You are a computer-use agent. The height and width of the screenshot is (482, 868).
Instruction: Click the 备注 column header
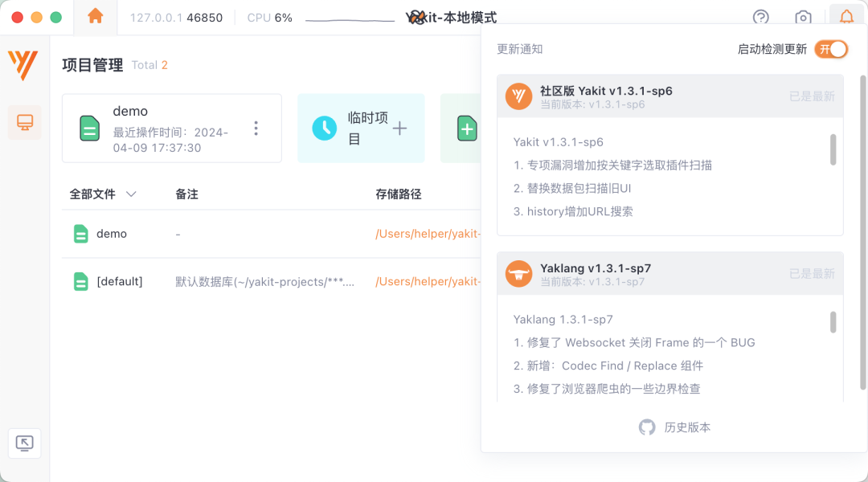tap(186, 194)
